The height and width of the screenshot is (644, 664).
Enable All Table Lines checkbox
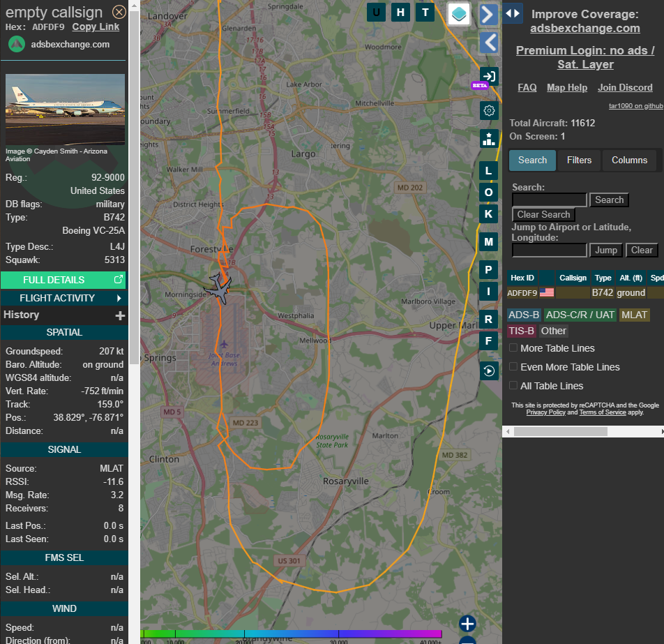(513, 386)
